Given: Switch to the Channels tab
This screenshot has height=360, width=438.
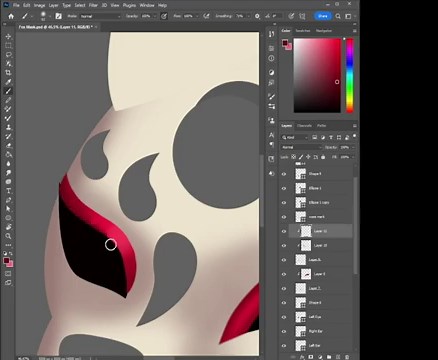Looking at the screenshot, I should 304,126.
